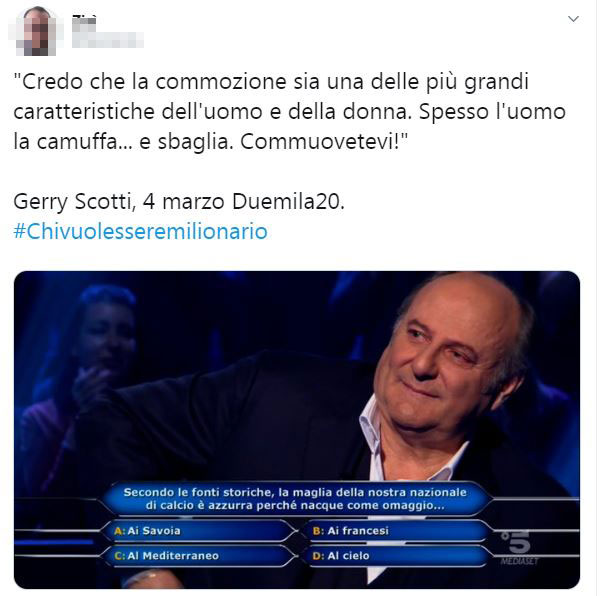Click the quote line starting "Credo che la commozione"
This screenshot has height=596, width=603.
click(271, 82)
